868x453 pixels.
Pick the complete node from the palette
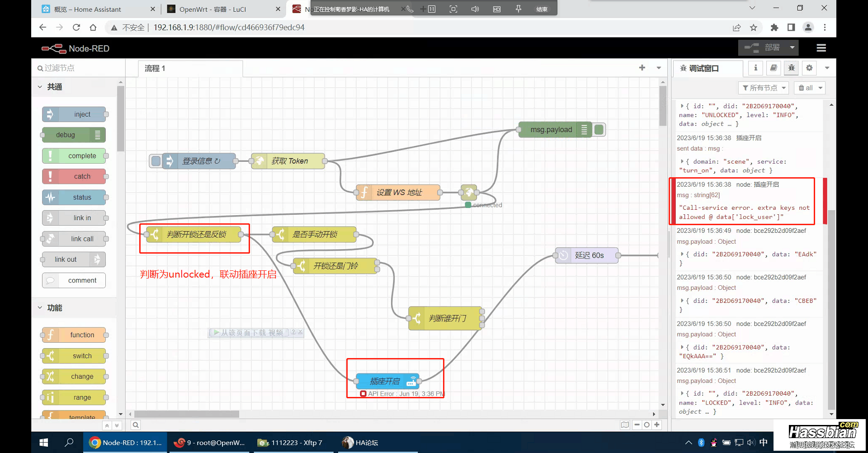coord(74,156)
